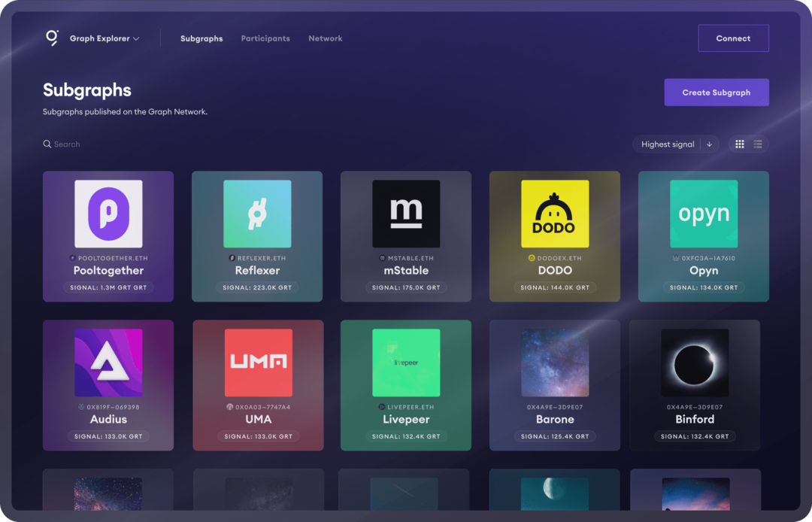
Task: Open the Audius logo thumbnail
Action: point(108,363)
